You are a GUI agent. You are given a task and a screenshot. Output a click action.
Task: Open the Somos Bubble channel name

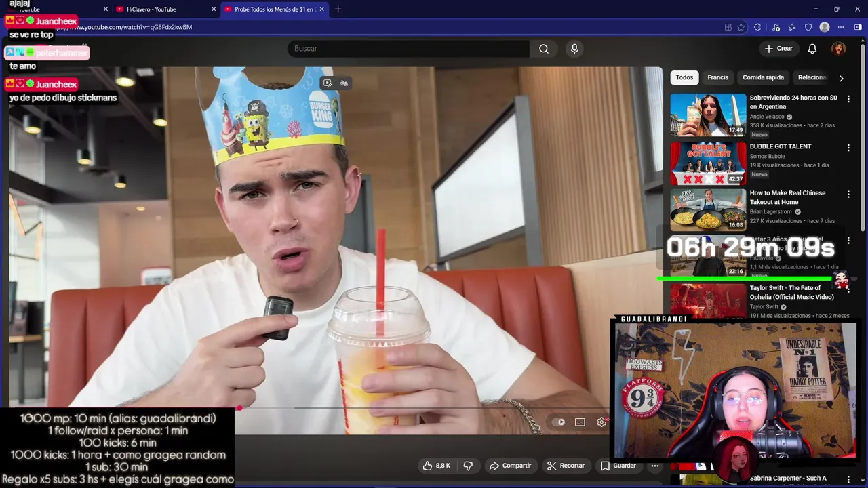click(767, 157)
